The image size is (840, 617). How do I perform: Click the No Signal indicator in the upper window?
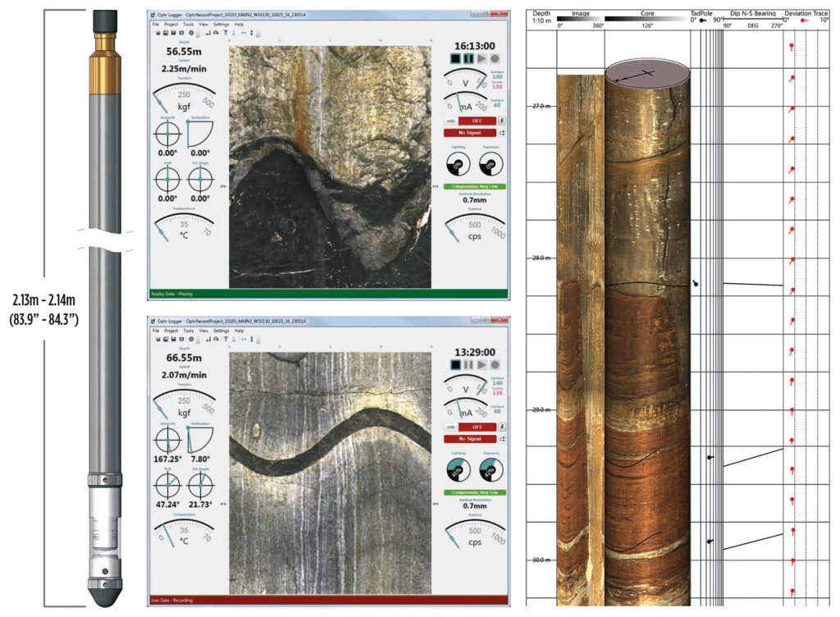pyautogui.click(x=469, y=133)
